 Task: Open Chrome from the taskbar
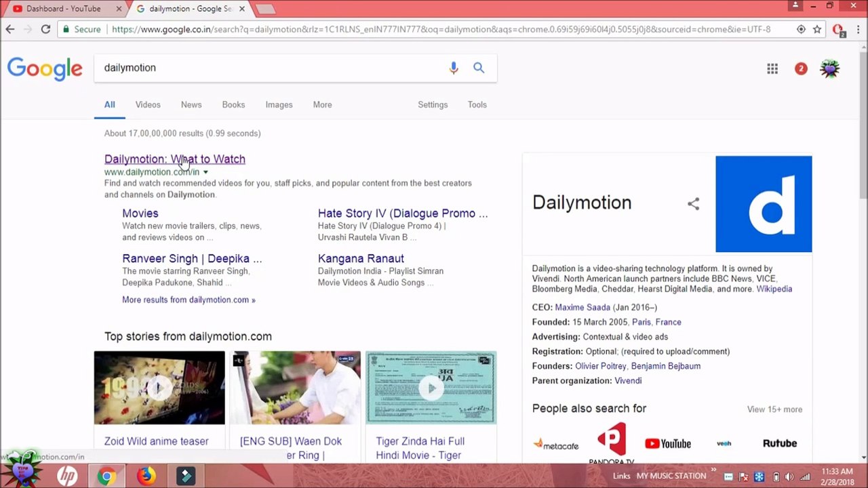[106, 476]
